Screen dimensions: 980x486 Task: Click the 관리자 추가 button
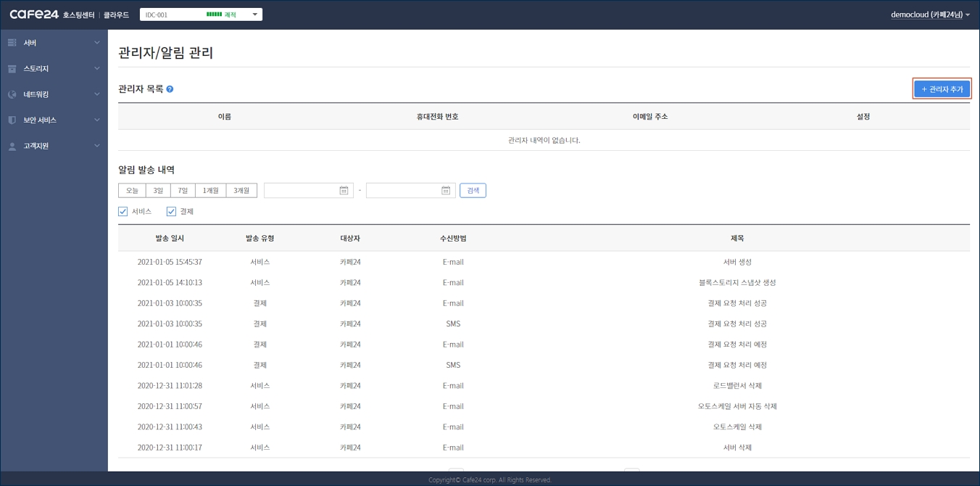tap(942, 89)
